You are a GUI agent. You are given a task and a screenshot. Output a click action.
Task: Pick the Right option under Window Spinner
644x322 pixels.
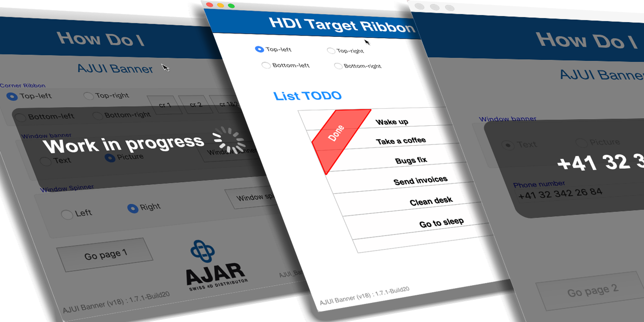click(133, 208)
